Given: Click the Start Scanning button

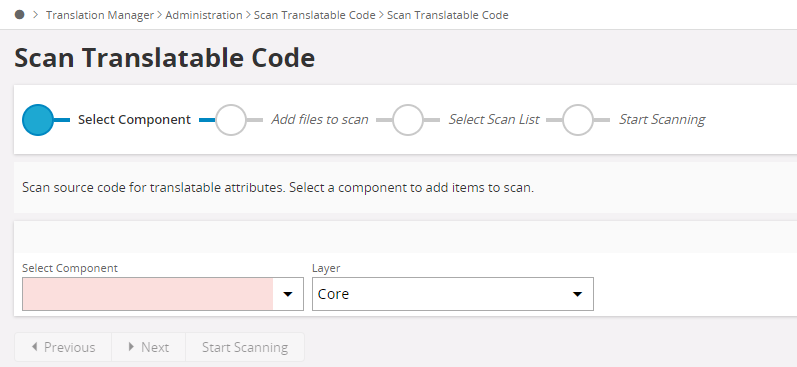Looking at the screenshot, I should coord(245,347).
